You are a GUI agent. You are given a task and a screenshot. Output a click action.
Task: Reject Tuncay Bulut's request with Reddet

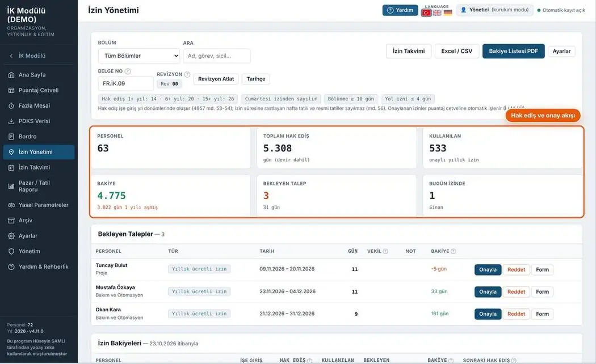click(x=516, y=269)
